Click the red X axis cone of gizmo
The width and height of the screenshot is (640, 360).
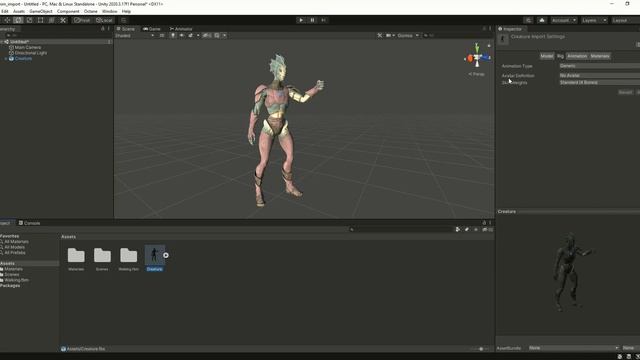pos(470,59)
